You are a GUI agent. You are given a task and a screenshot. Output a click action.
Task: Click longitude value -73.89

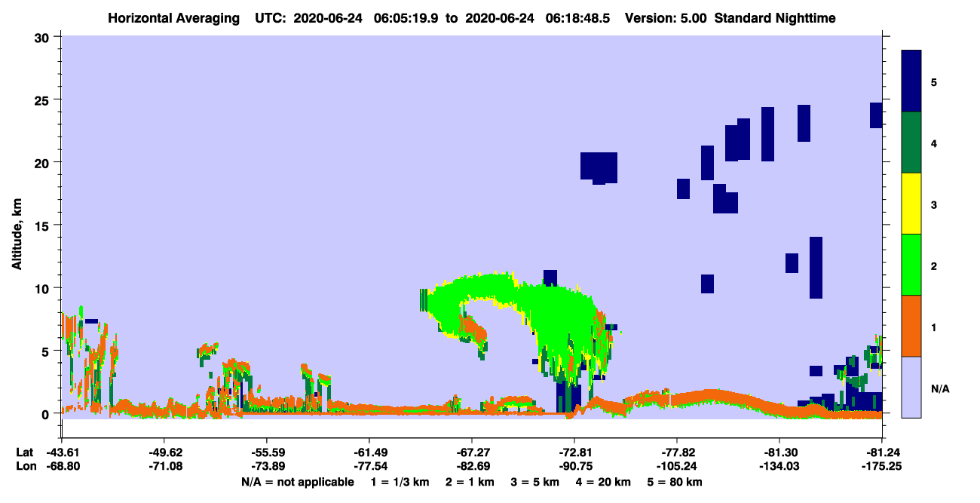pyautogui.click(x=266, y=466)
